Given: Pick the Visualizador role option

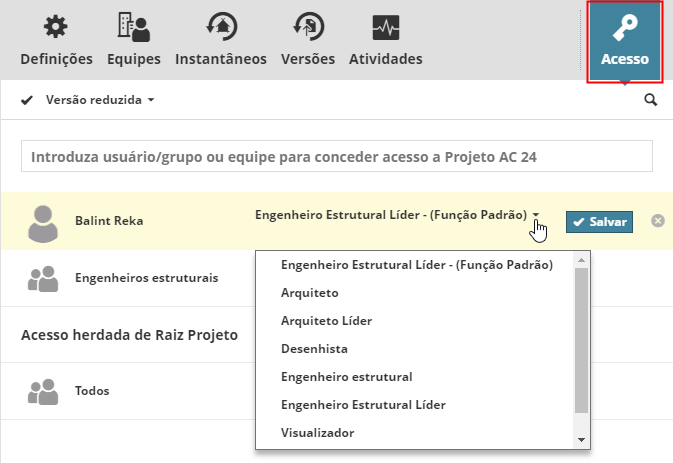Looking at the screenshot, I should [x=318, y=433].
